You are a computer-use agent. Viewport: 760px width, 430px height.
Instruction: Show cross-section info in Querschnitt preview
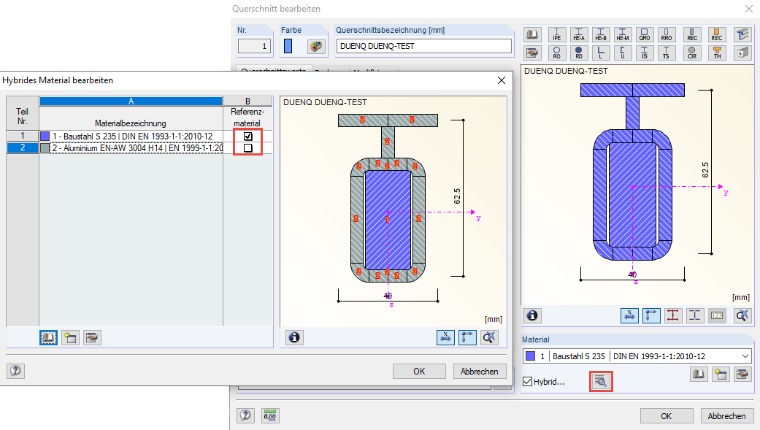coord(532,316)
